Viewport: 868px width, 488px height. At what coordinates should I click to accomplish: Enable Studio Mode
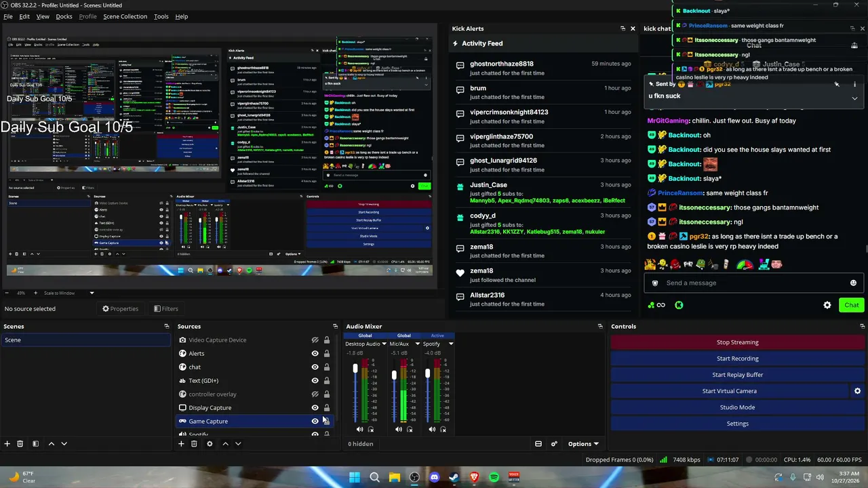737,407
